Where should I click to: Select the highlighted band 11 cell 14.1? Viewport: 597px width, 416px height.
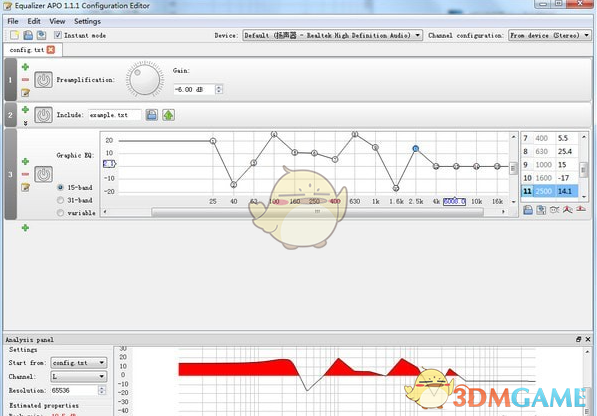pyautogui.click(x=567, y=191)
